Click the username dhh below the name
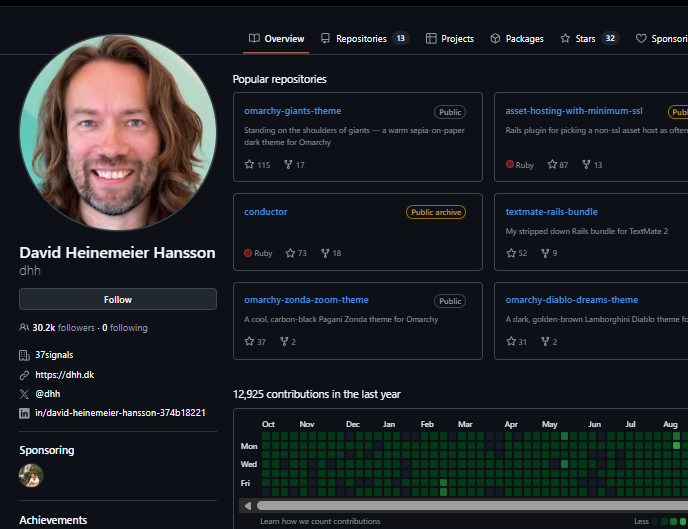This screenshot has width=688, height=529. [x=30, y=271]
